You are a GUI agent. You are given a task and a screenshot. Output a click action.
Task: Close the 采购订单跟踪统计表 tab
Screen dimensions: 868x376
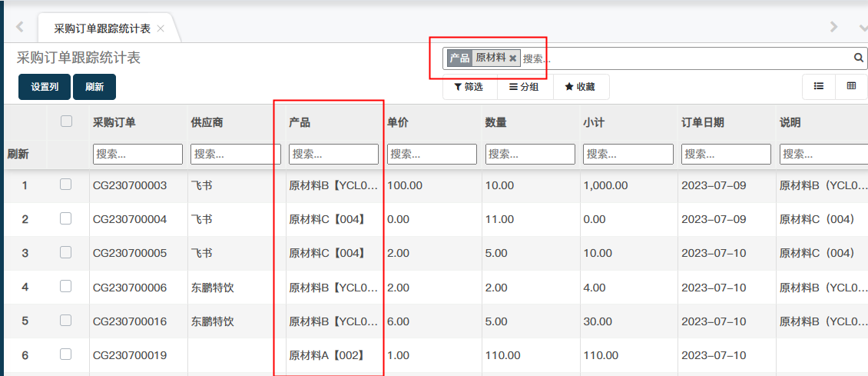pyautogui.click(x=161, y=28)
